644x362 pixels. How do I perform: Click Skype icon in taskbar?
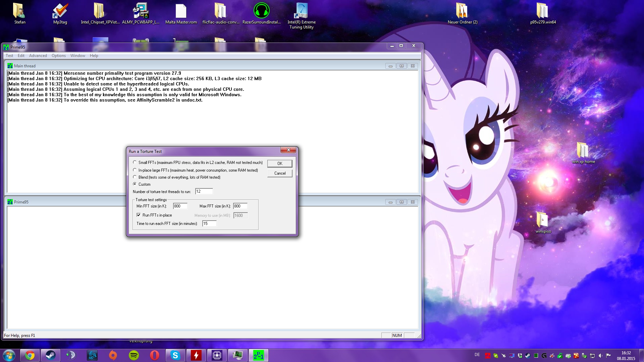(175, 355)
